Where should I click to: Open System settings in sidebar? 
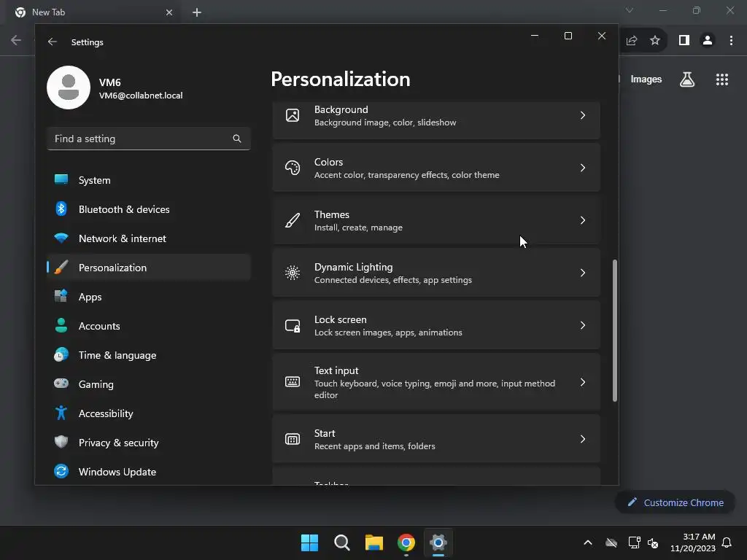click(x=149, y=180)
